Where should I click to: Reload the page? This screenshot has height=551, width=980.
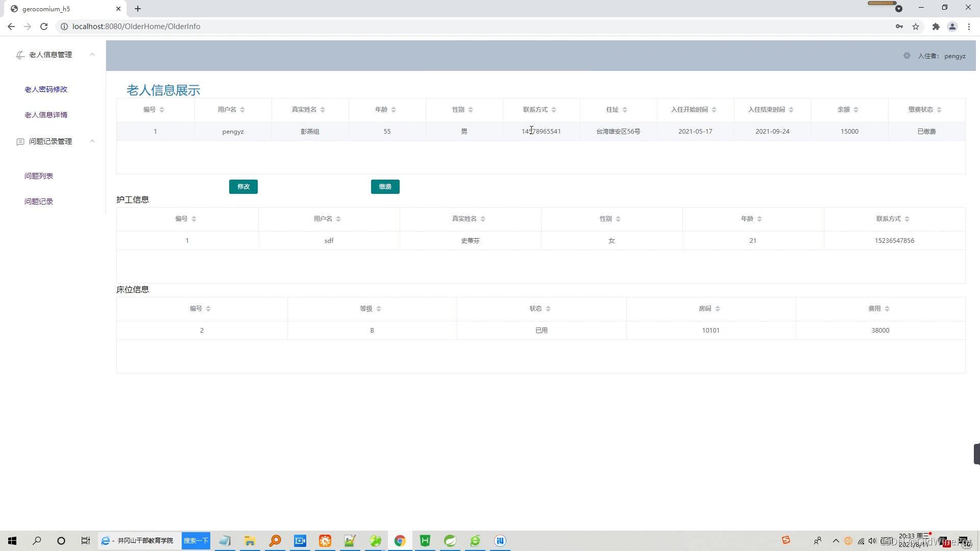(x=44, y=27)
